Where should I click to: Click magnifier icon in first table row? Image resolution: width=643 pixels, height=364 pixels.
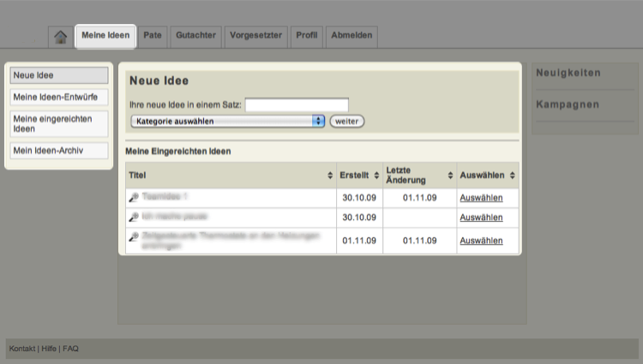point(134,197)
